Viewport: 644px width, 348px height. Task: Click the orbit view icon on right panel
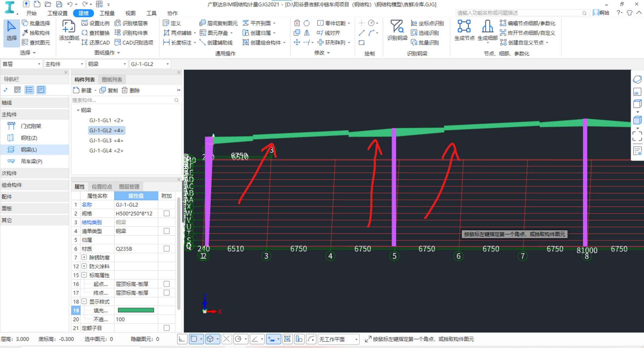pos(637,80)
